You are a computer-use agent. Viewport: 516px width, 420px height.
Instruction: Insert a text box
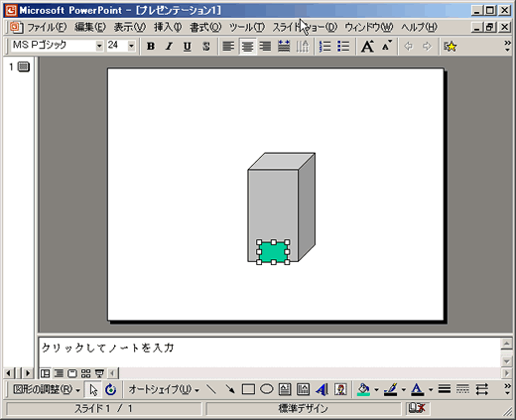pyautogui.click(x=285, y=389)
